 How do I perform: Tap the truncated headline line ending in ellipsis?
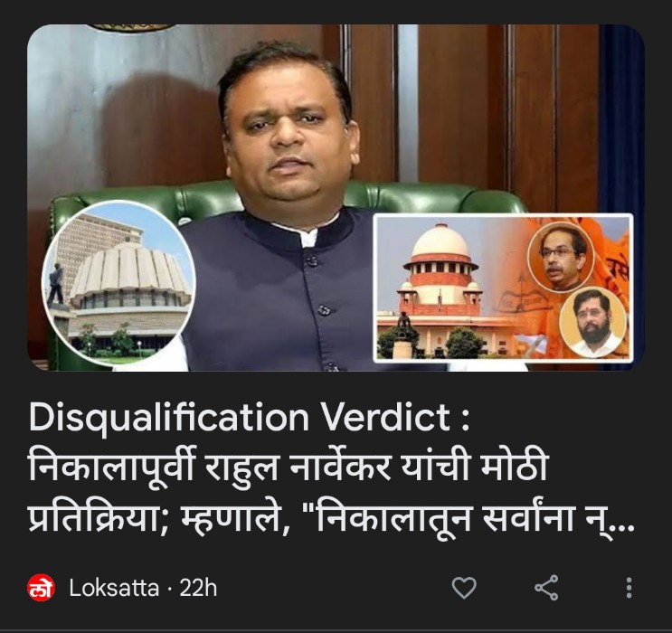pyautogui.click(x=331, y=518)
